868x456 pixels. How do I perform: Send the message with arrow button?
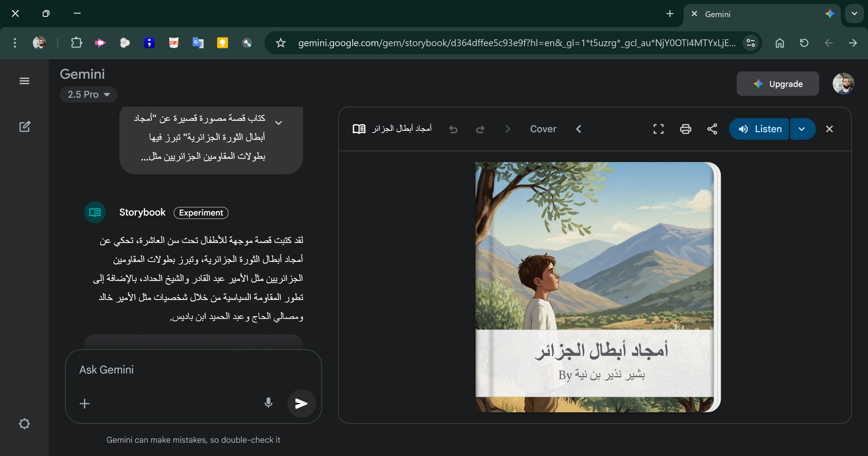[301, 403]
